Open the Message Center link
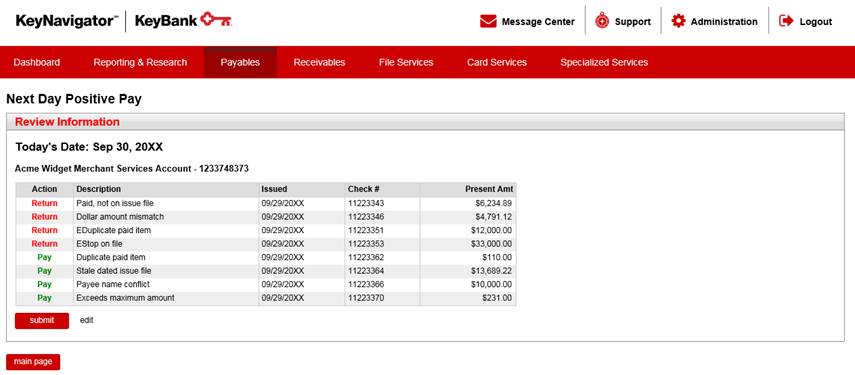Image resolution: width=855 pixels, height=375 pixels. pyautogui.click(x=538, y=22)
